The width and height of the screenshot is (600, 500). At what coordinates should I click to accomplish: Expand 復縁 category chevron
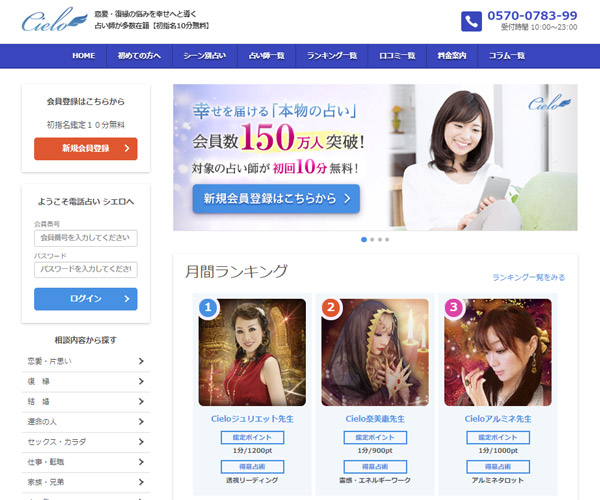pyautogui.click(x=141, y=381)
